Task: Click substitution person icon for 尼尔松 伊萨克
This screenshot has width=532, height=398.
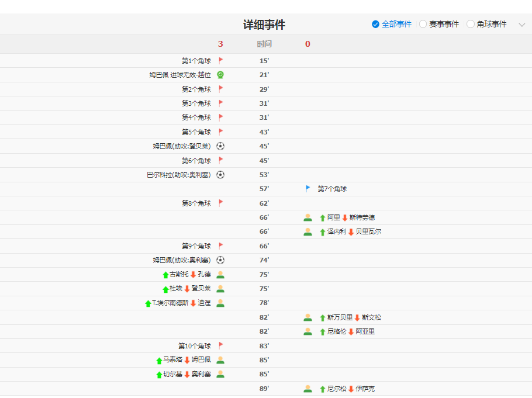Action: point(308,389)
